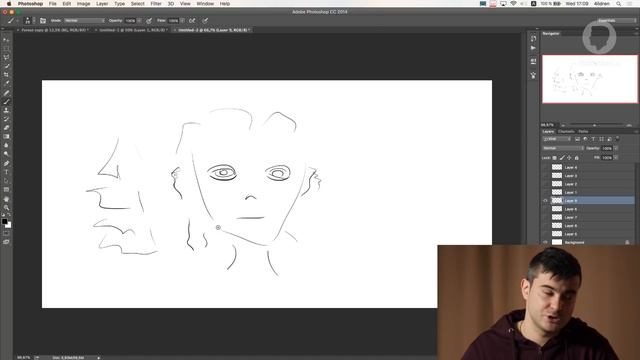Open the Actions panel icon
This screenshot has width=640, height=360.
(533, 48)
